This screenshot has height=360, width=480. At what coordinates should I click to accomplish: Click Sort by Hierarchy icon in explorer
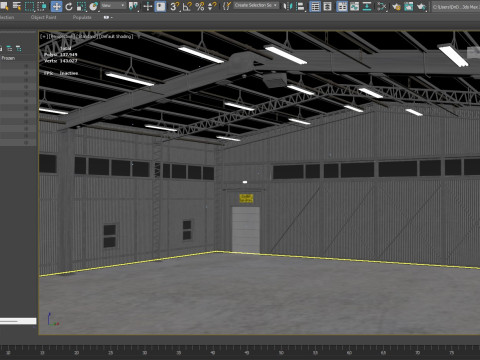click(x=10, y=49)
